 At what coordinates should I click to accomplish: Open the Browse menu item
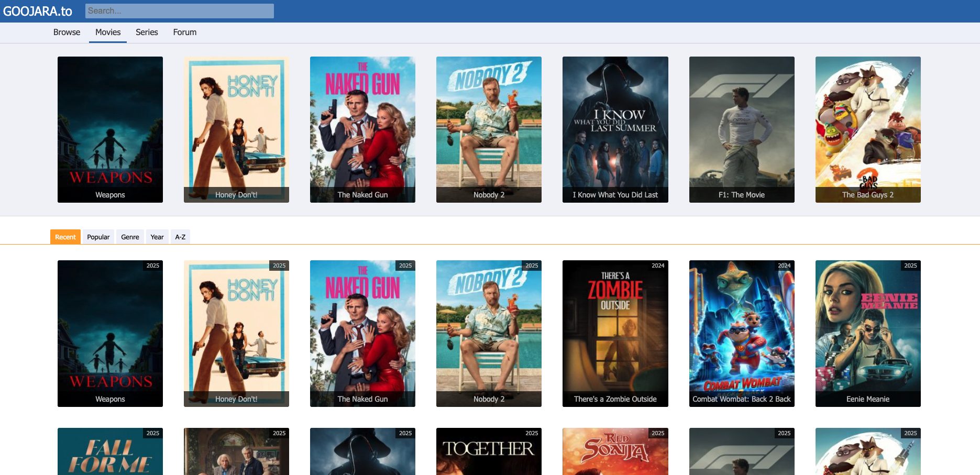67,32
